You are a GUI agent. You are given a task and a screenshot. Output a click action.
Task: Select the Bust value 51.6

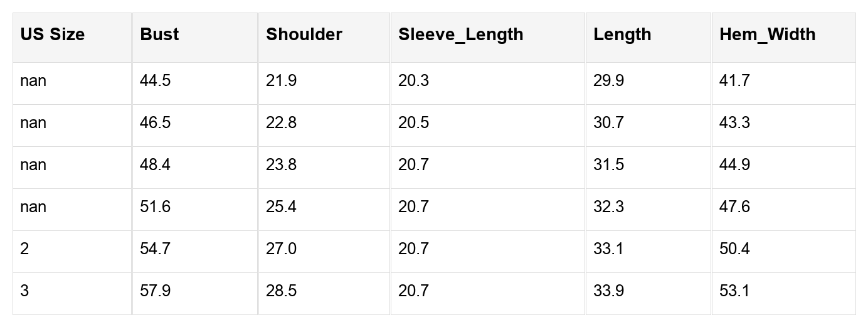click(x=155, y=207)
